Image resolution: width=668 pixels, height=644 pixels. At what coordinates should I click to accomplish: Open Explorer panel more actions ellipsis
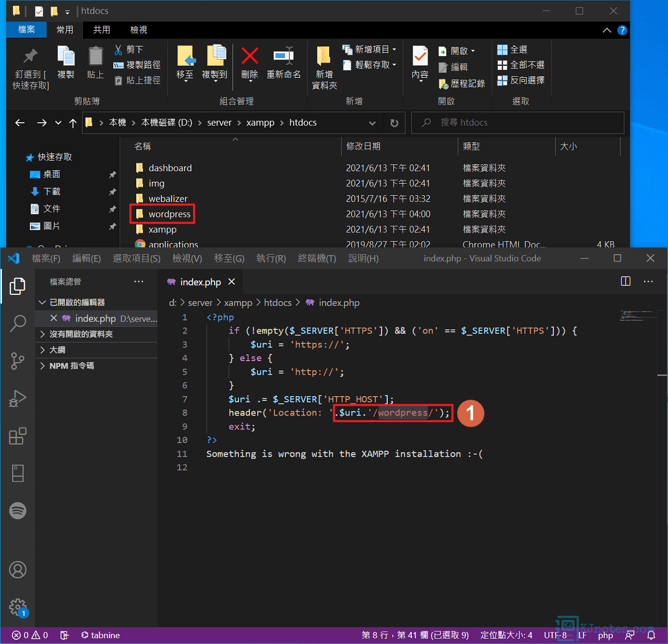tap(138, 281)
